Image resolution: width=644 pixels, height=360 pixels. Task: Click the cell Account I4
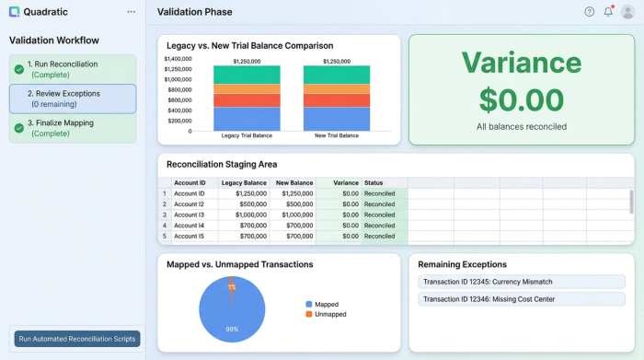pyautogui.click(x=195, y=226)
